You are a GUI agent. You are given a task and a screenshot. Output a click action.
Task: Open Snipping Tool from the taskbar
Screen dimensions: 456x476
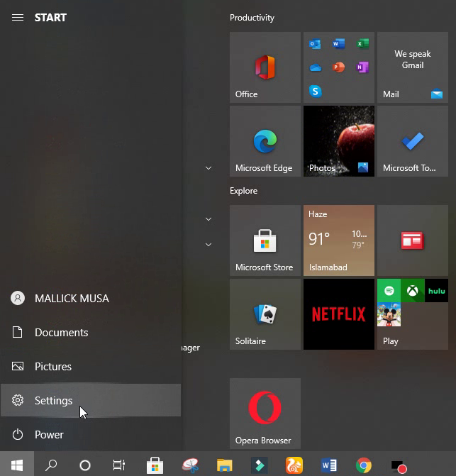point(190,465)
